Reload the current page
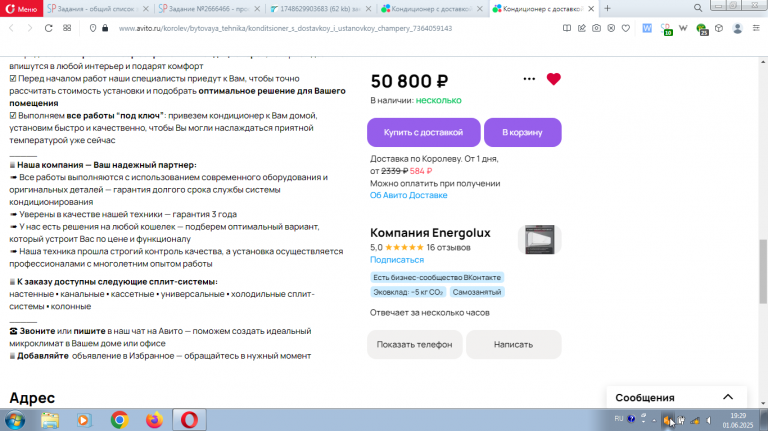 (48, 28)
